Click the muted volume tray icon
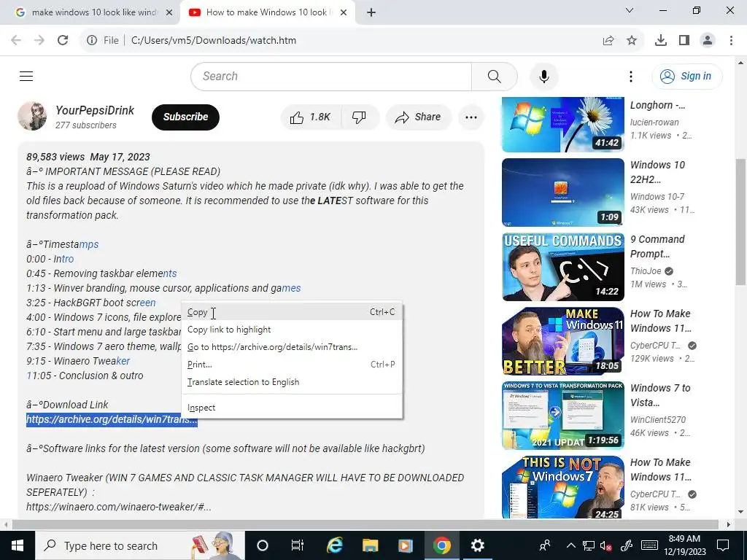 pos(606,545)
